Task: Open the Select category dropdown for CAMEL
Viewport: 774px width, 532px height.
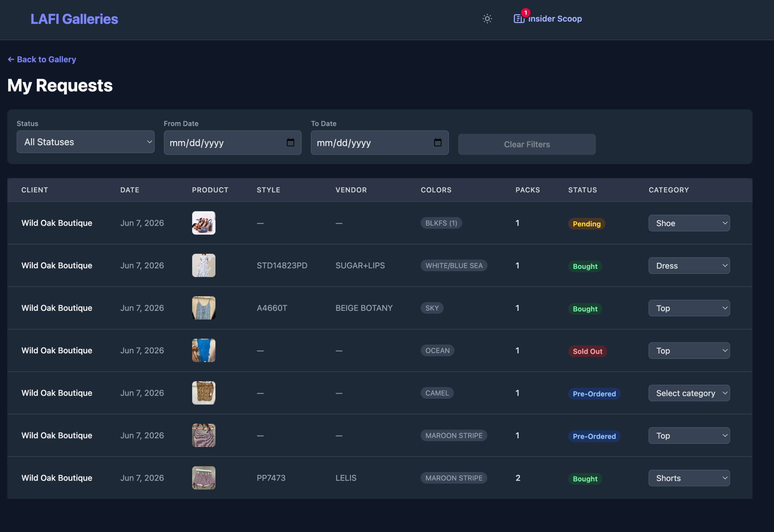Action: coord(689,393)
